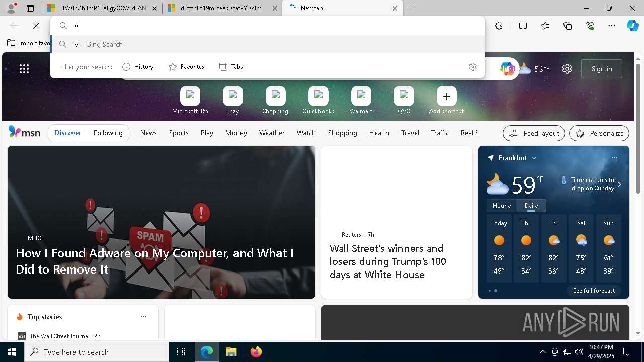
Task: Open search filter settings gear
Action: coord(472,67)
